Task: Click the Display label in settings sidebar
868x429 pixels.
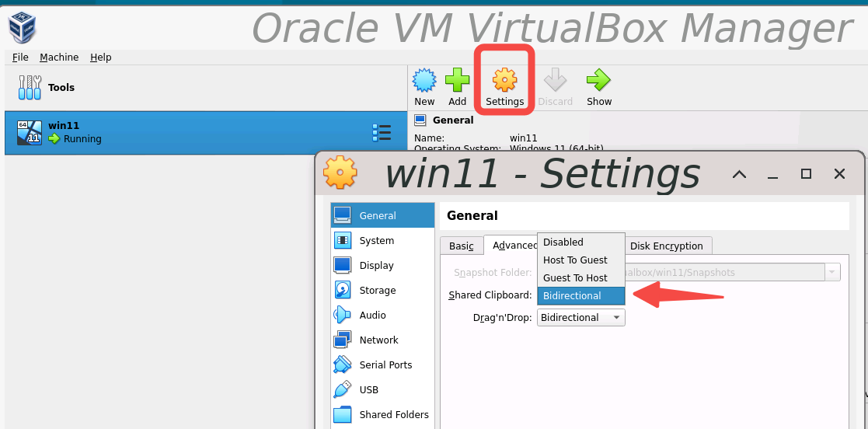Action: coord(376,265)
